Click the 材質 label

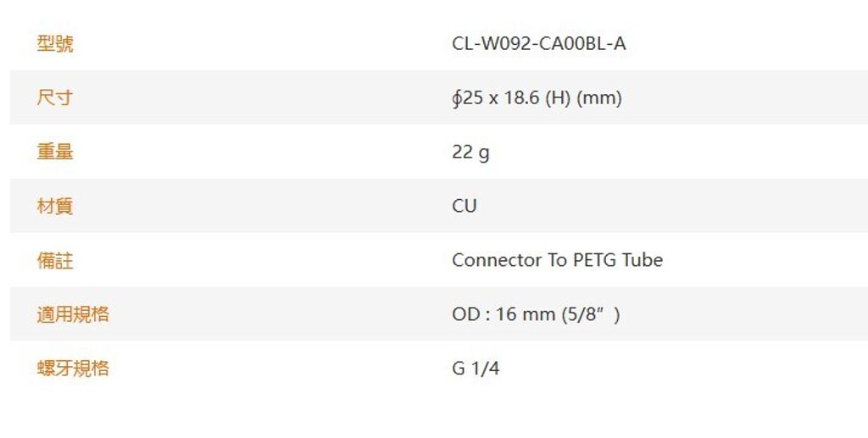tap(55, 206)
